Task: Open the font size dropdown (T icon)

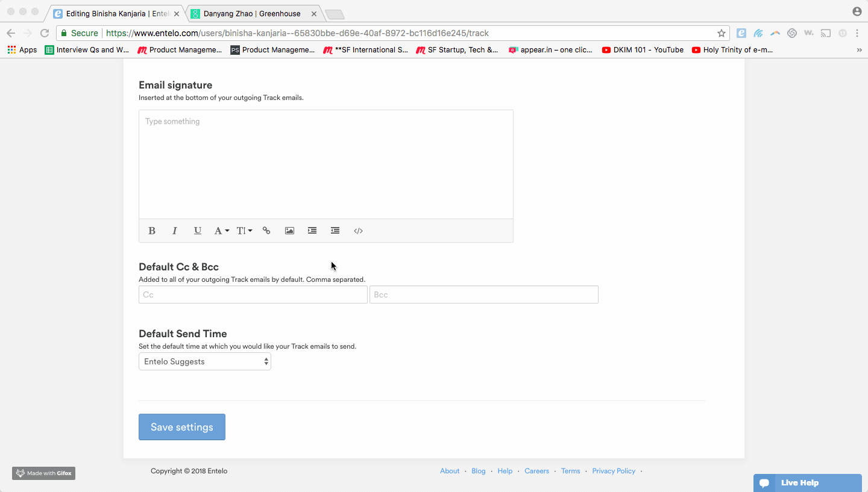Action: (244, 231)
